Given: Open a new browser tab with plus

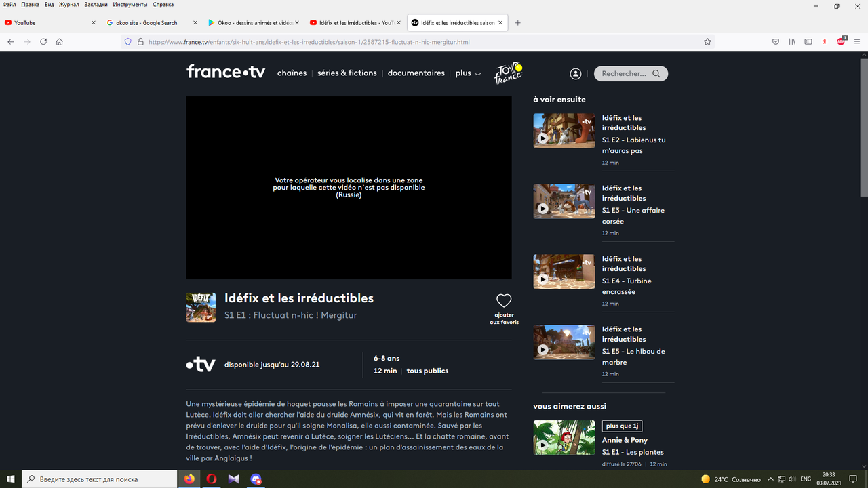Looking at the screenshot, I should click(518, 22).
